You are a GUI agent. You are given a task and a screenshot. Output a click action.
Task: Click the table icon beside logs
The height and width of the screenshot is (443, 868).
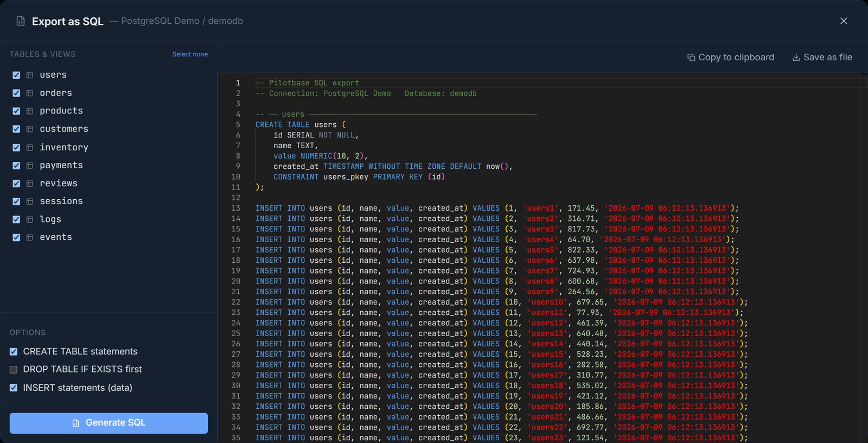(30, 219)
